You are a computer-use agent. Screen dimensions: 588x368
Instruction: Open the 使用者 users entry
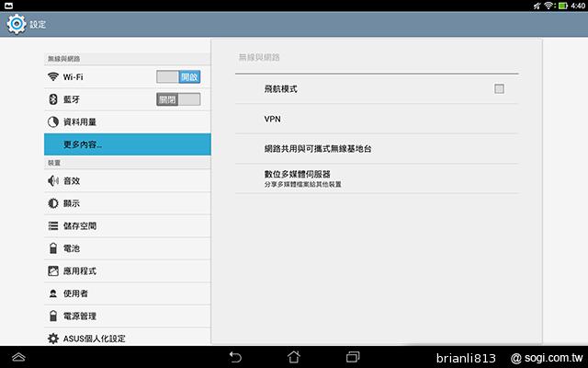point(128,293)
